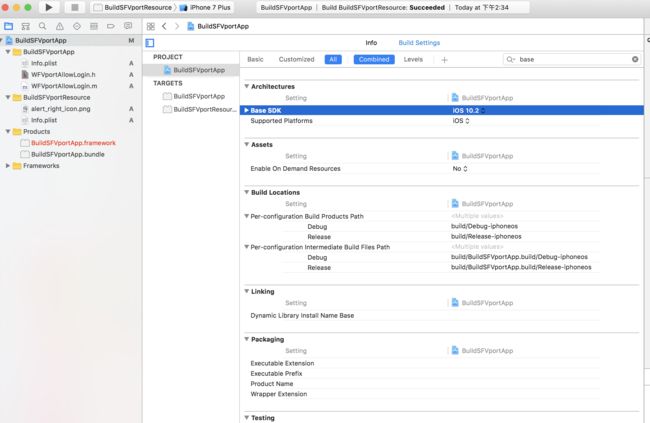Open the Issue navigator warning icon
The height and width of the screenshot is (423, 650).
pyautogui.click(x=60, y=26)
